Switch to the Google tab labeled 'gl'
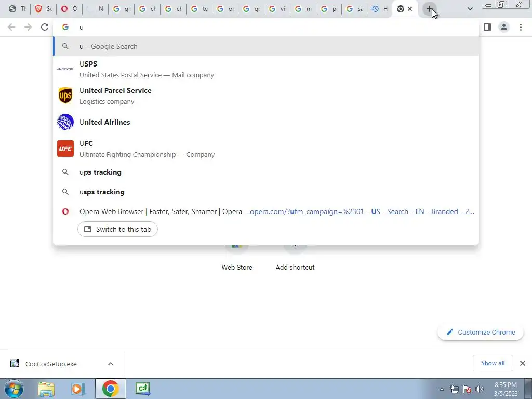The image size is (532, 399). [121, 9]
